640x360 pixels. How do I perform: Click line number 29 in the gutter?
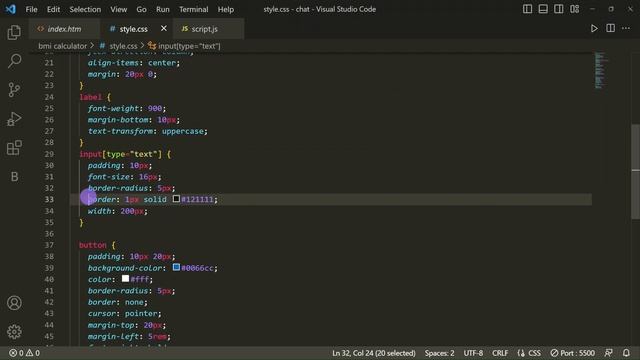(49, 154)
